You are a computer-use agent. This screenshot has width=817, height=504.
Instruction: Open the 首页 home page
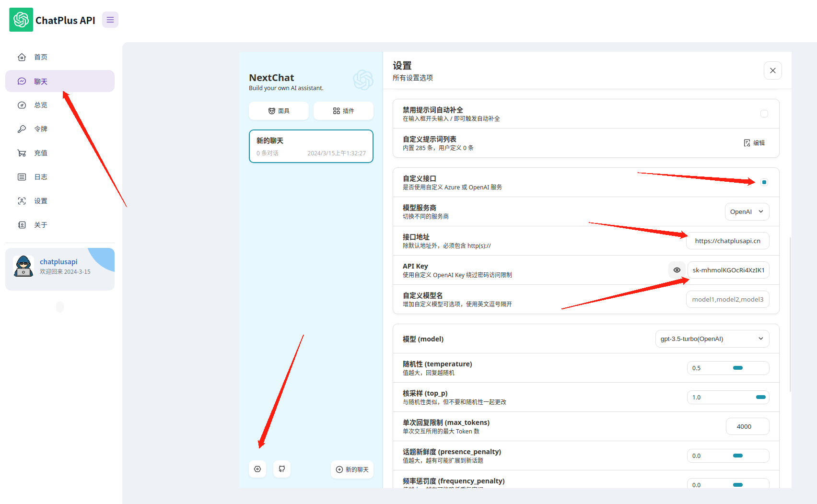tap(60, 57)
